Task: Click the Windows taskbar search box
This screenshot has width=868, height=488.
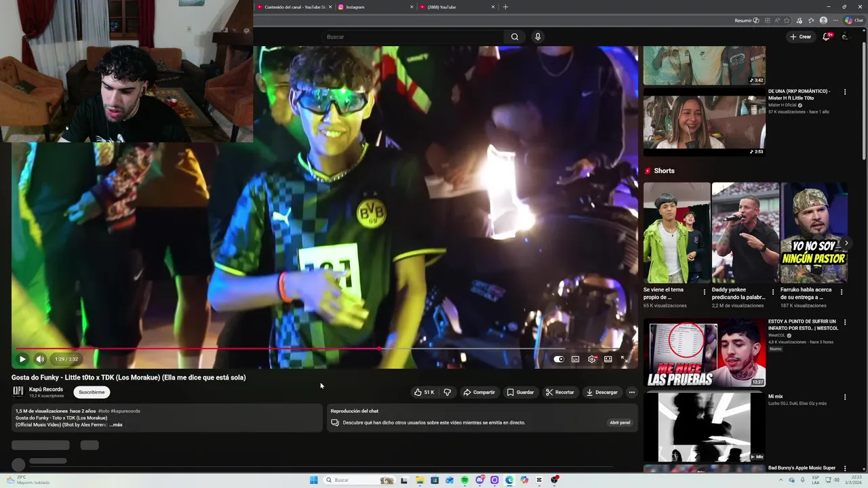Action: pyautogui.click(x=359, y=480)
